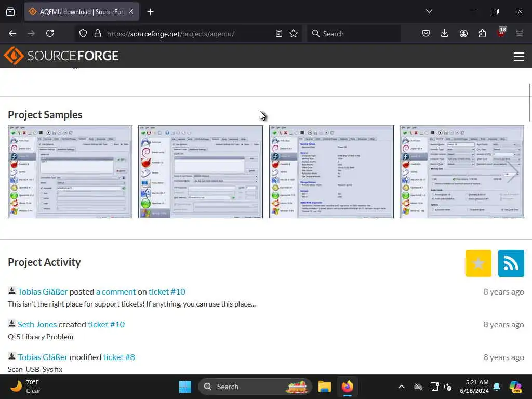Expand the list all tabs chevron
Screen dimensions: 532x399
[429, 11]
